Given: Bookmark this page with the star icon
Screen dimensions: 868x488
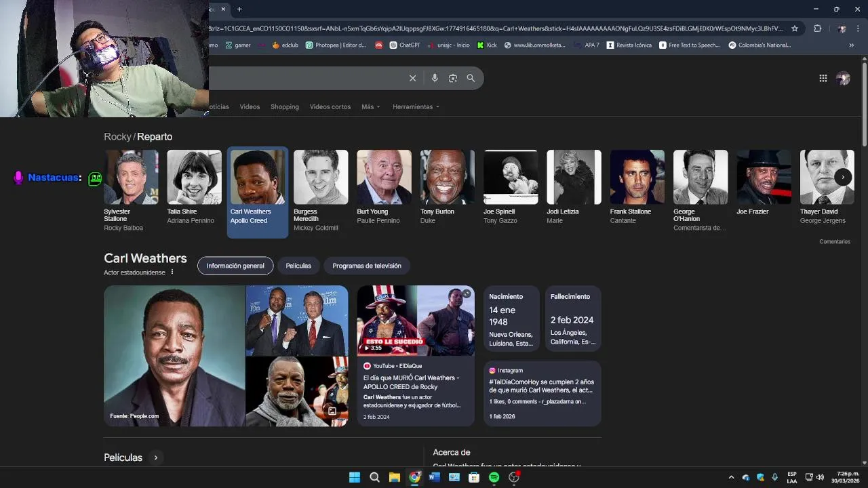Looking at the screenshot, I should pyautogui.click(x=795, y=28).
